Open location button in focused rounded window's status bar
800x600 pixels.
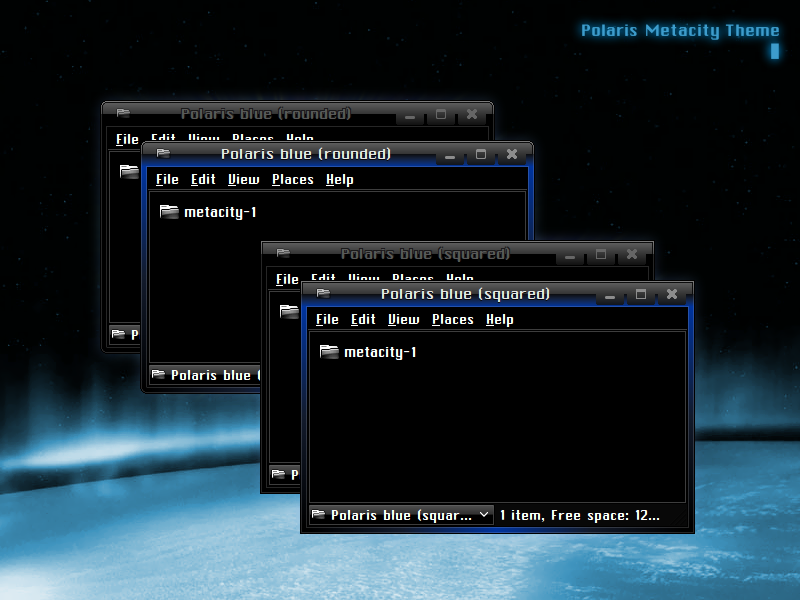coord(205,376)
